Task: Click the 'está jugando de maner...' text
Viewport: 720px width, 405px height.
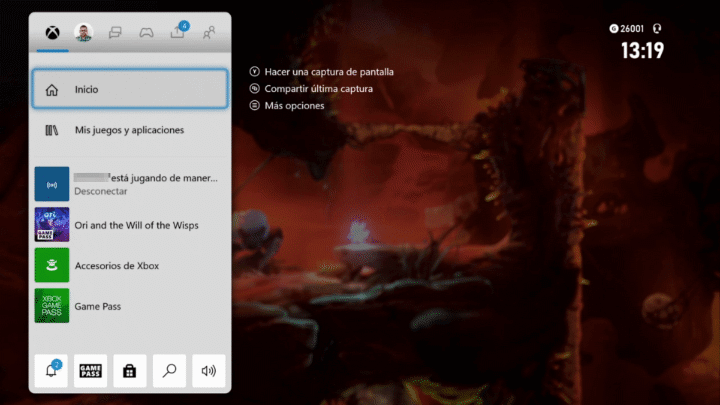Action: pyautogui.click(x=164, y=178)
